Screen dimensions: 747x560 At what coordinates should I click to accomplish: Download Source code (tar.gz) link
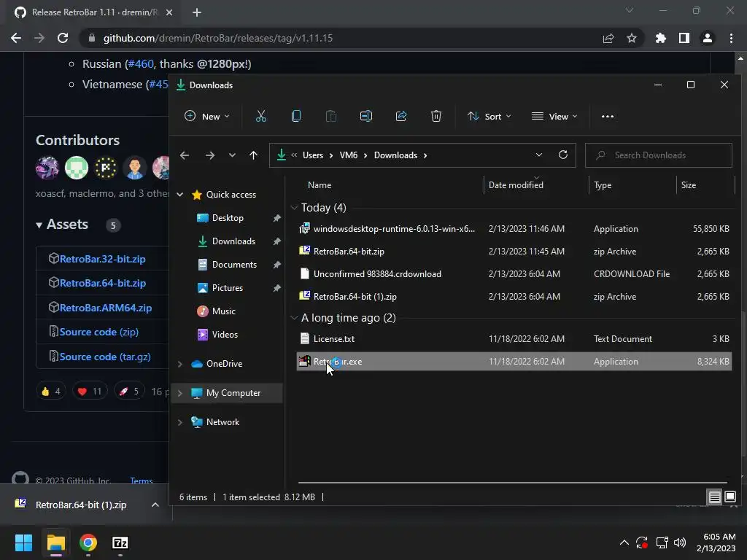105,357
